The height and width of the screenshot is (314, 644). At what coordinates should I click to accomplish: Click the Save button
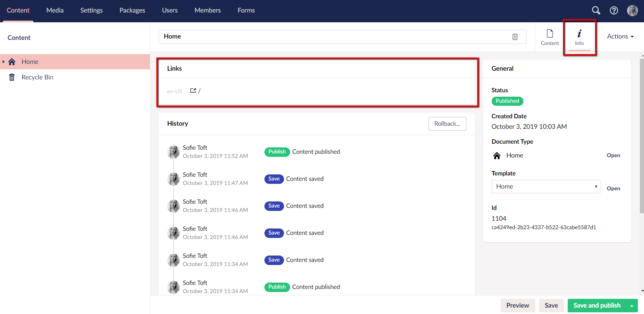pyautogui.click(x=551, y=306)
